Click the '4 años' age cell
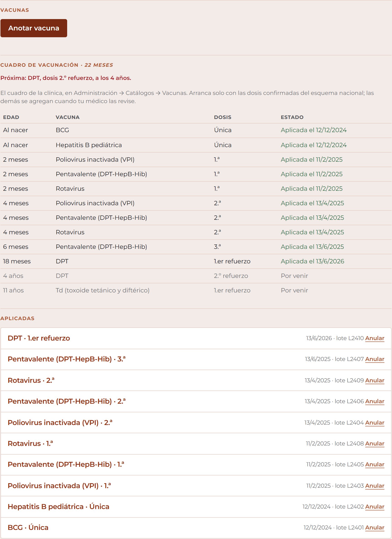The height and width of the screenshot is (539, 392). (x=13, y=276)
